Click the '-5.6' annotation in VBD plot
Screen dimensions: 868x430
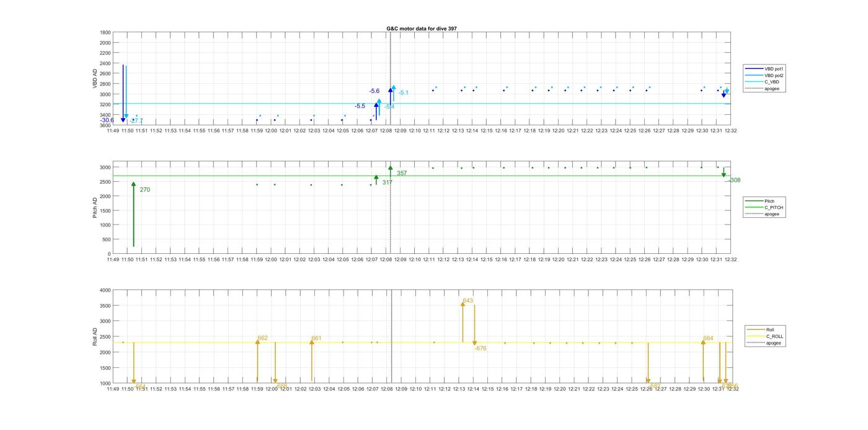[374, 91]
